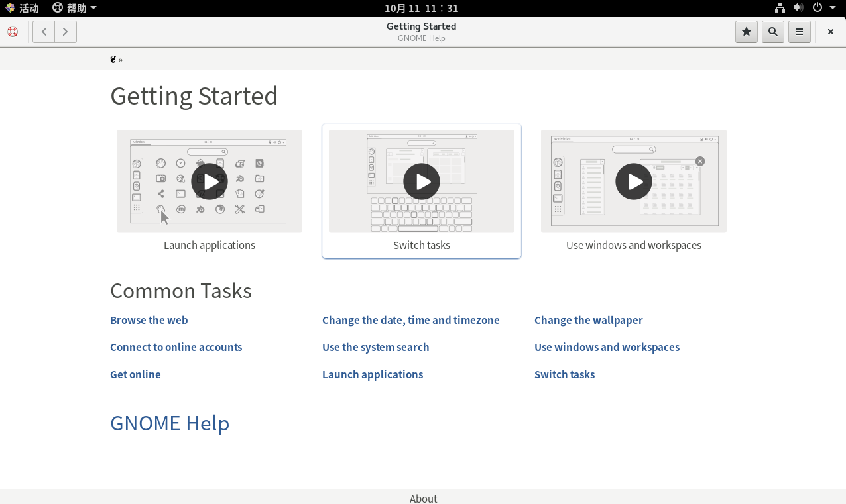
Task: Open the hamburger menu button
Action: click(799, 31)
